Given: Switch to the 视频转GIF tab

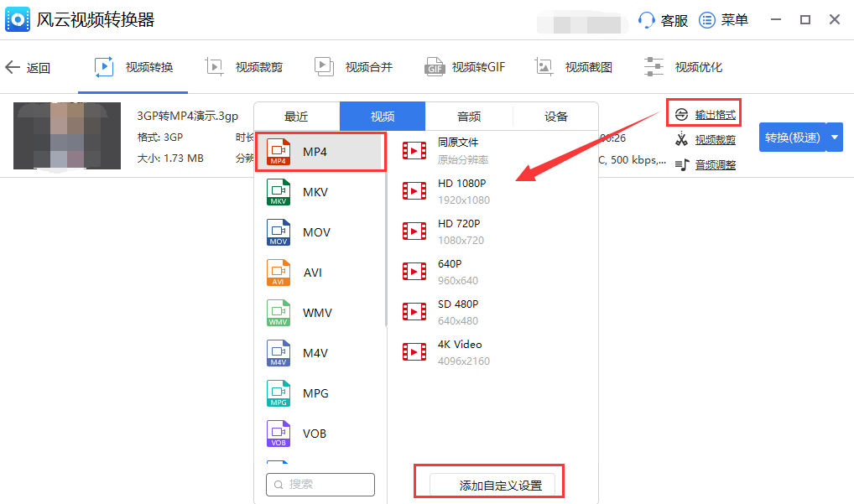Looking at the screenshot, I should coord(465,66).
